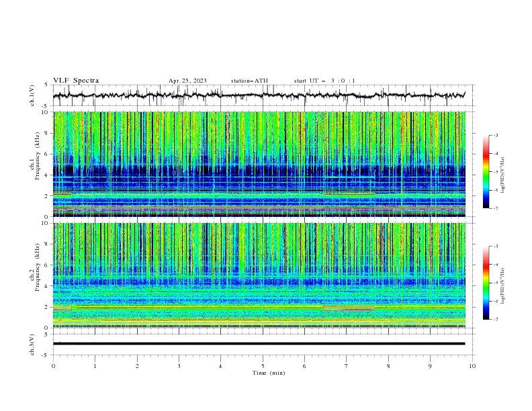The image size is (532, 411).
Task: Click the ch.1 spectrogram panel
Action: tap(259, 164)
